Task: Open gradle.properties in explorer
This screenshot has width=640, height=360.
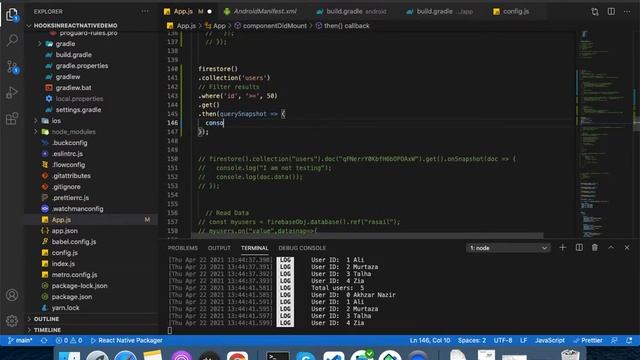Action: click(82, 66)
